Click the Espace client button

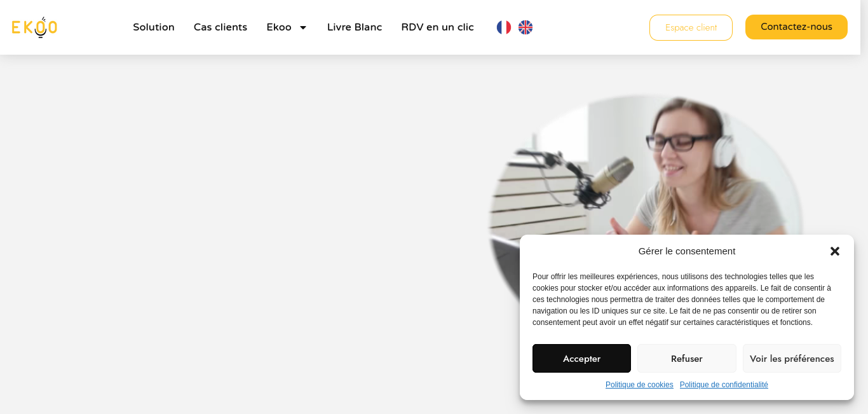pyautogui.click(x=691, y=27)
